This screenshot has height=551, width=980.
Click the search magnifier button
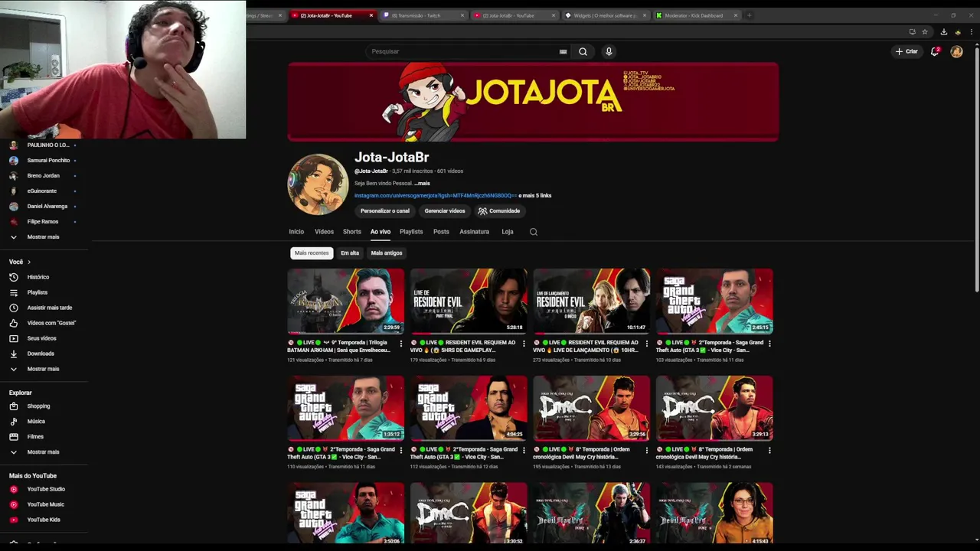583,51
